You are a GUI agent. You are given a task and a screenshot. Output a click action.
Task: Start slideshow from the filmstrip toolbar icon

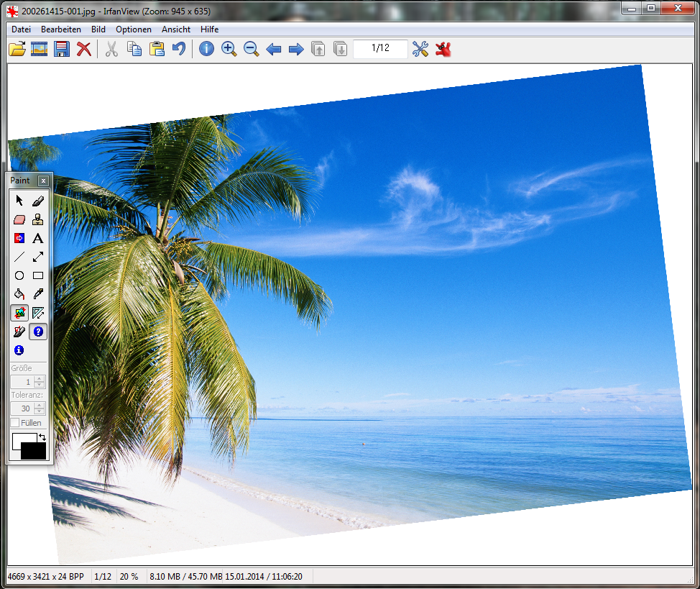coord(40,49)
